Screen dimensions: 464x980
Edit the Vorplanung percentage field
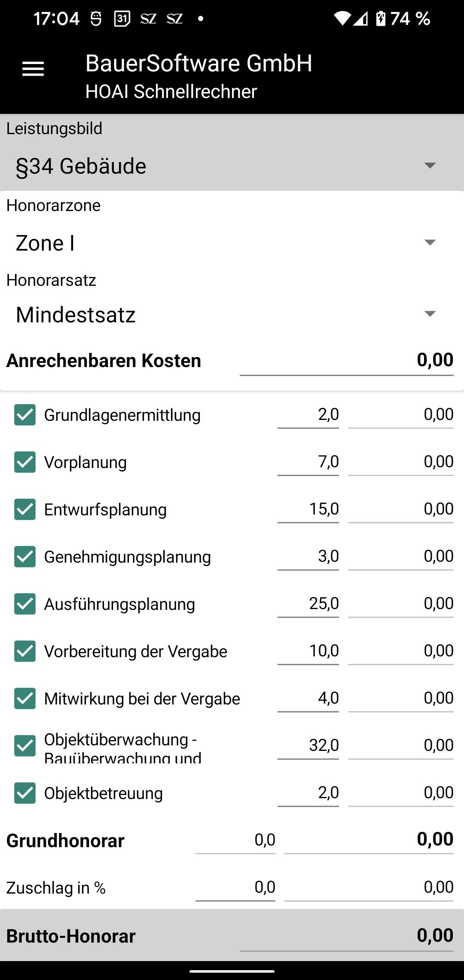pos(308,462)
